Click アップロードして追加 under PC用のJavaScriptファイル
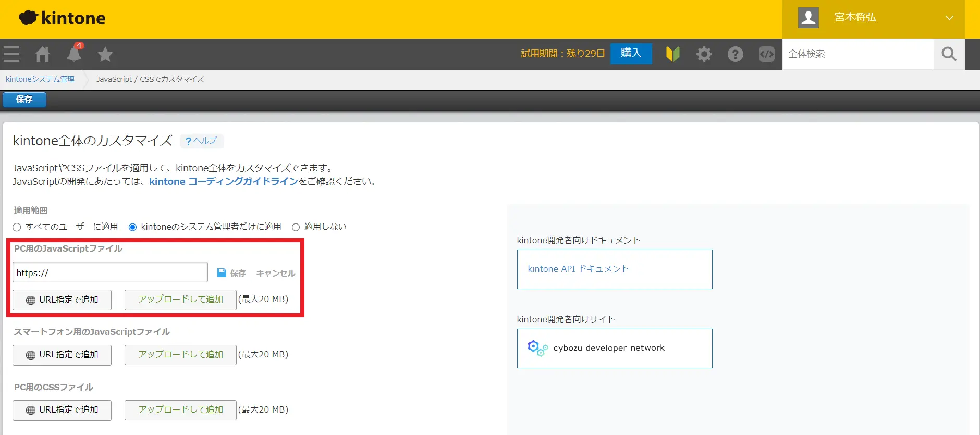 180,300
